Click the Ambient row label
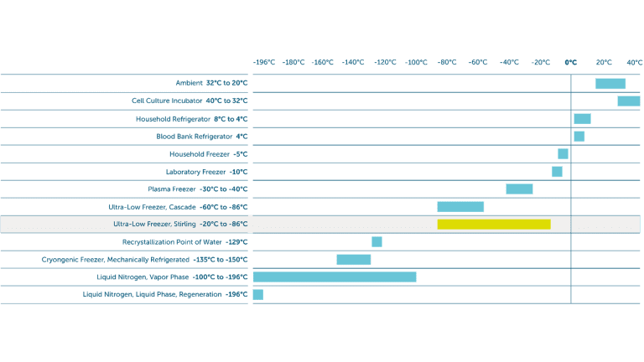 (x=211, y=83)
